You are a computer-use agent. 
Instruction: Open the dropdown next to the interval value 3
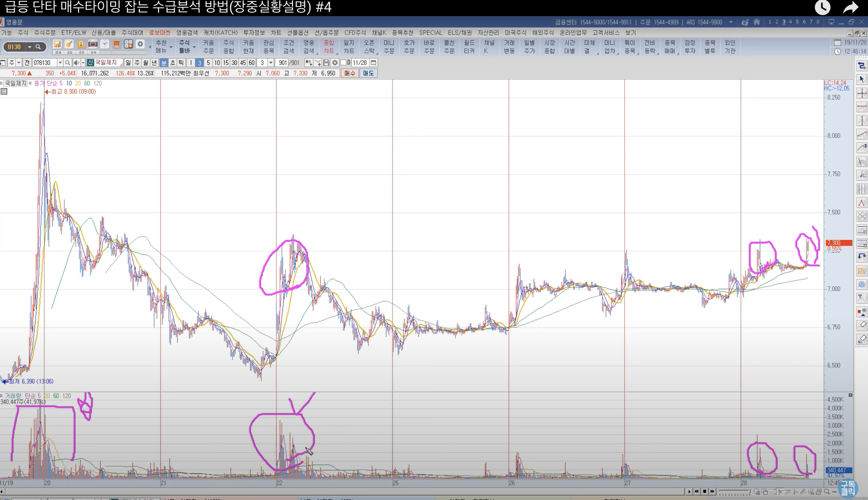pyautogui.click(x=271, y=63)
